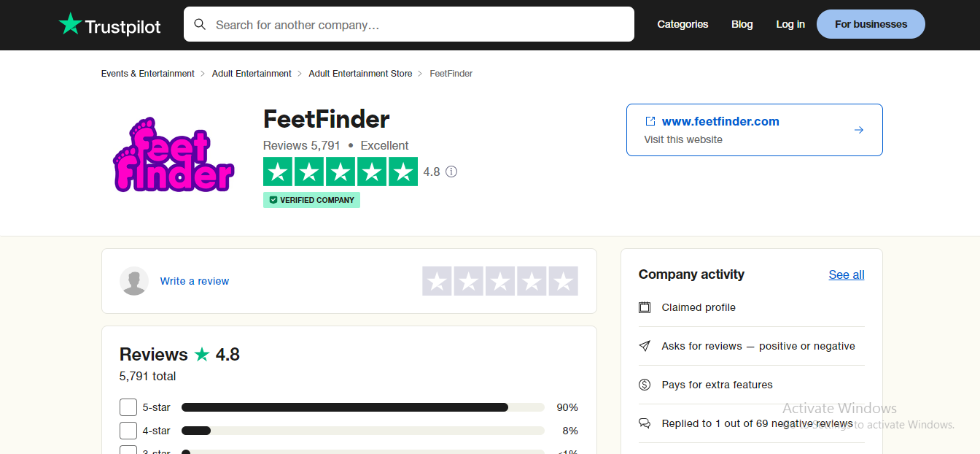The image size is (980, 454).
Task: Click the See all company activity link
Action: [x=846, y=274]
